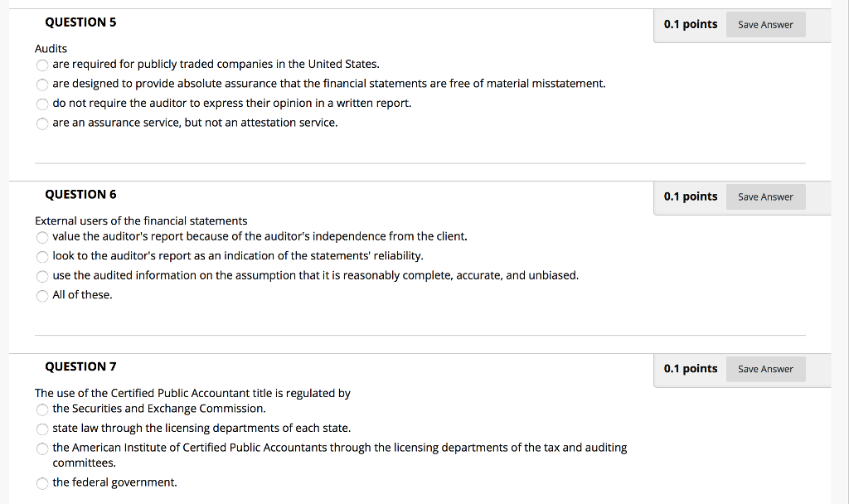Save the answer for Question 7

pos(764,369)
